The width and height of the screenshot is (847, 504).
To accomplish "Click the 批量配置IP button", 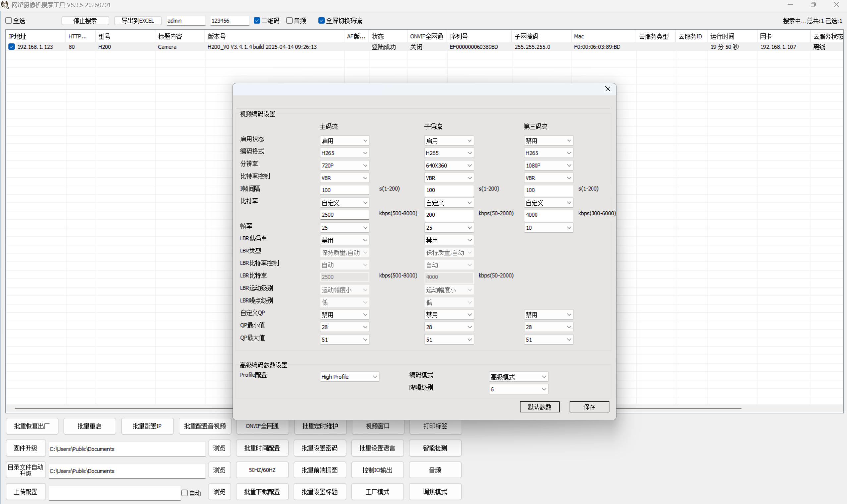I will tap(147, 426).
